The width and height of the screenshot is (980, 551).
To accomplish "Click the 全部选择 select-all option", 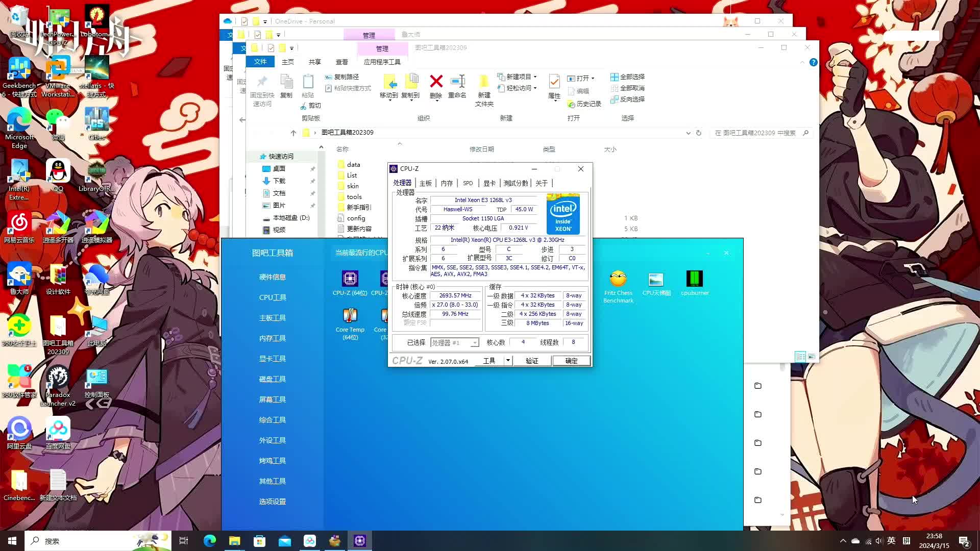I will [628, 77].
